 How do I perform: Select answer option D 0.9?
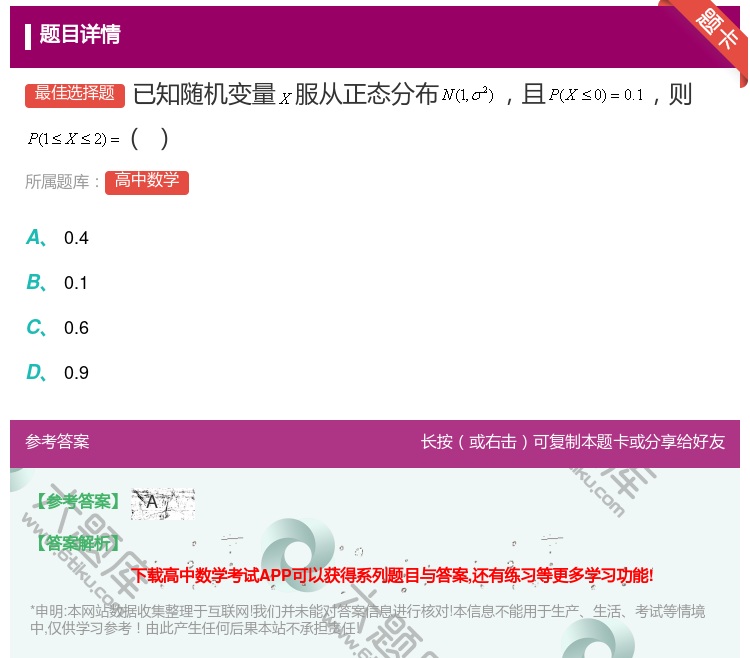57,373
